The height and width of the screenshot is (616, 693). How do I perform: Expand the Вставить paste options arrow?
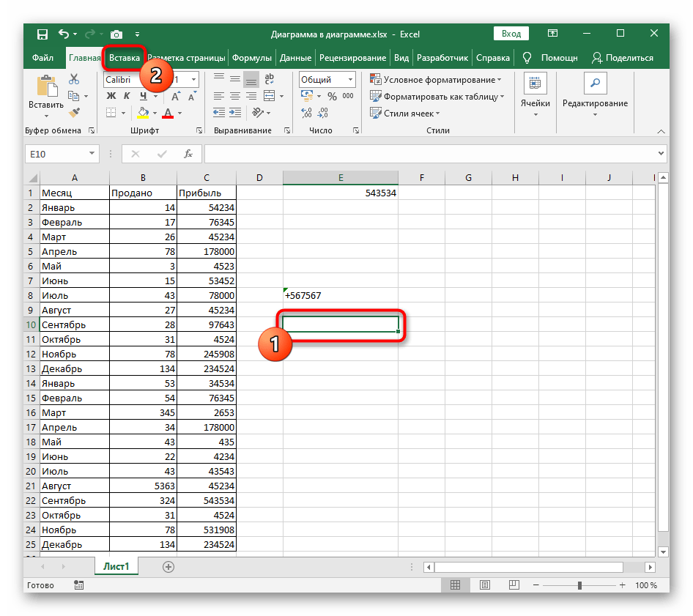click(46, 116)
